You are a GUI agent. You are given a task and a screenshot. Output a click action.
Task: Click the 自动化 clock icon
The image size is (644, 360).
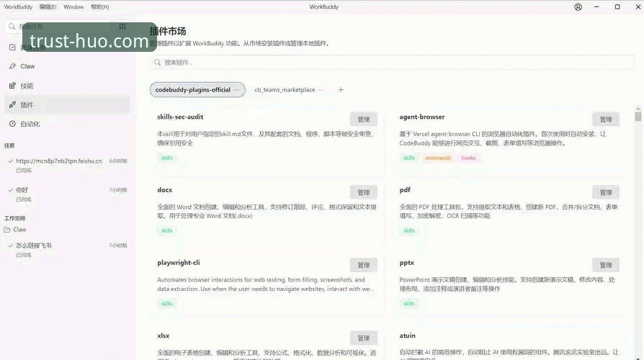pyautogui.click(x=12, y=124)
